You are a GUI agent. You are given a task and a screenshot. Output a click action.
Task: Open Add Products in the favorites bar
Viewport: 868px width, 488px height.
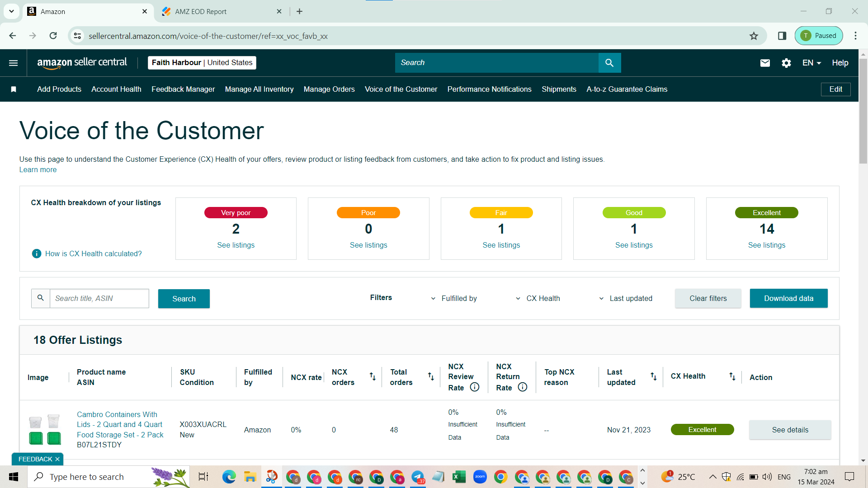(59, 89)
